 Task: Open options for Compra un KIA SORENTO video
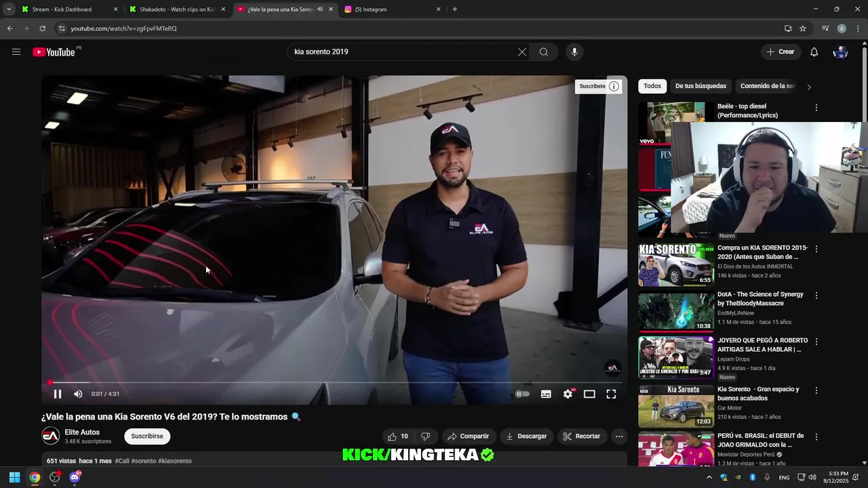(x=816, y=249)
